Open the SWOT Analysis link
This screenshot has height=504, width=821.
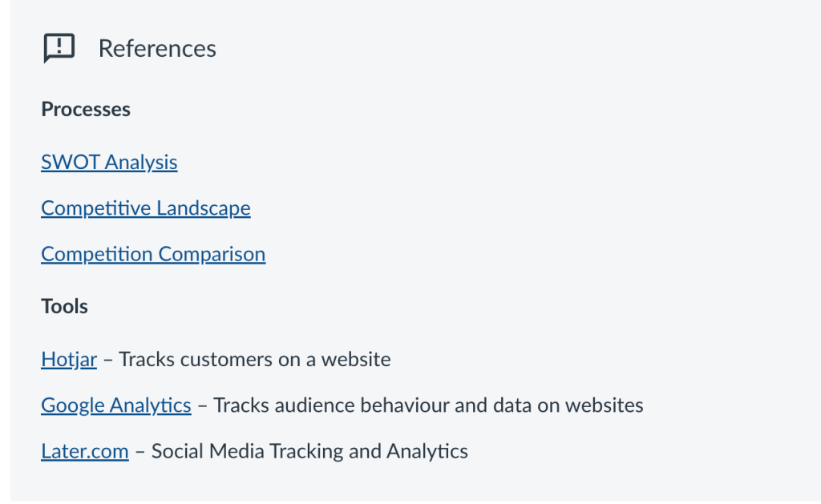[109, 163]
